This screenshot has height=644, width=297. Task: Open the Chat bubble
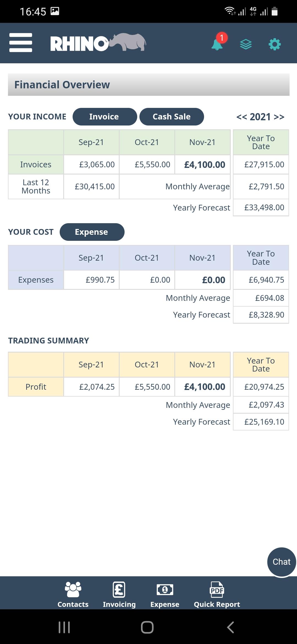[281, 562]
